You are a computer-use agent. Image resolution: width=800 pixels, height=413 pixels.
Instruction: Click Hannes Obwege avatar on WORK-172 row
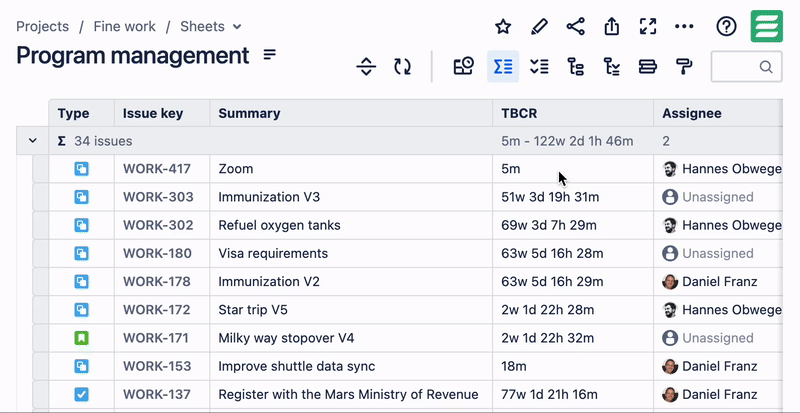(670, 310)
